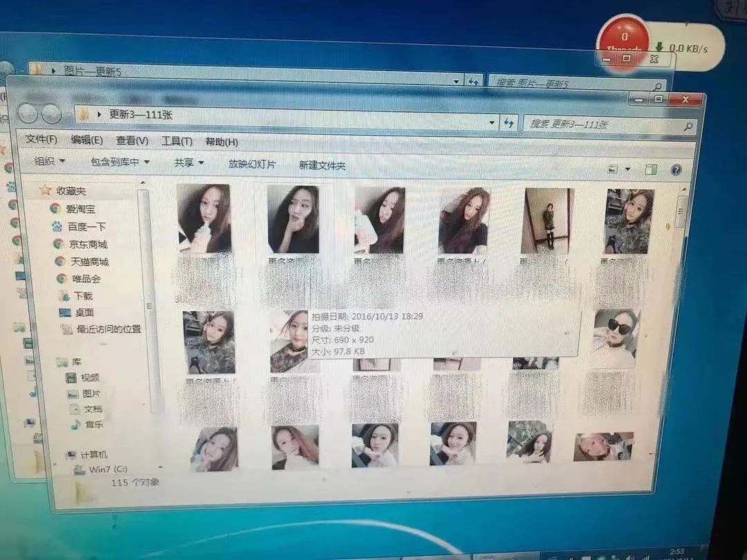The height and width of the screenshot is (560, 747).
Task: Expand the 包含到库中 dropdown
Action: [120, 162]
